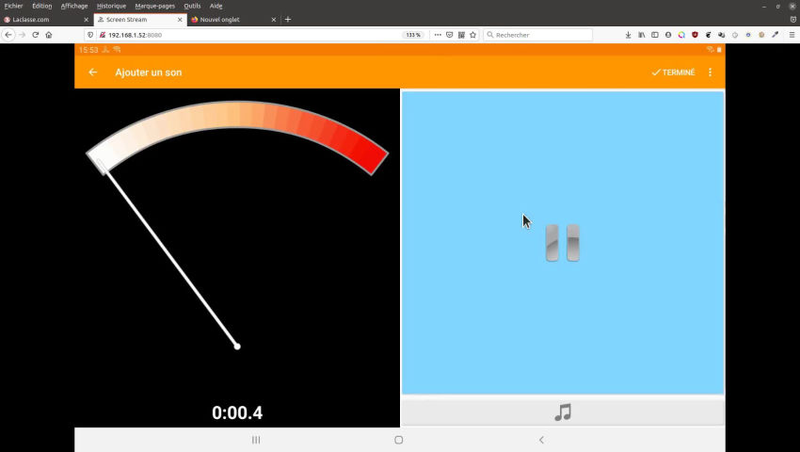Open the Historique menu
The image size is (800, 452).
pyautogui.click(x=111, y=6)
